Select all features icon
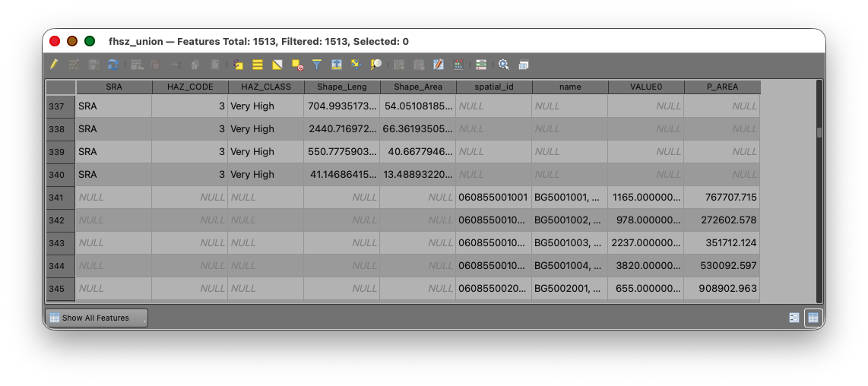Viewport: 868px width, 386px height. [258, 65]
